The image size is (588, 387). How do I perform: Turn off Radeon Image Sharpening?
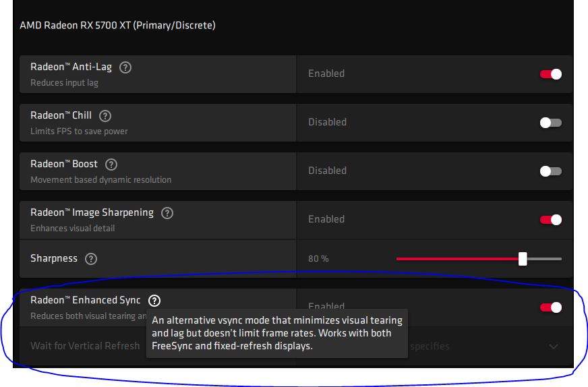(x=550, y=220)
